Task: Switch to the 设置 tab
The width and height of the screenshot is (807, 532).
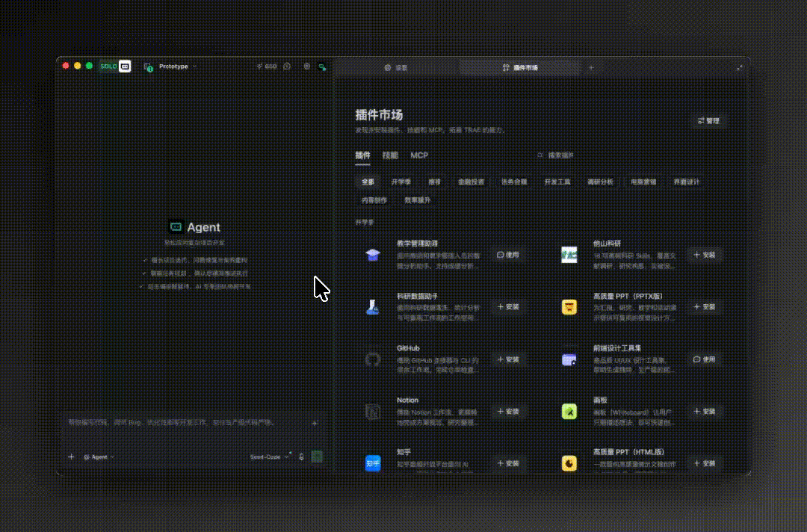Action: [396, 67]
